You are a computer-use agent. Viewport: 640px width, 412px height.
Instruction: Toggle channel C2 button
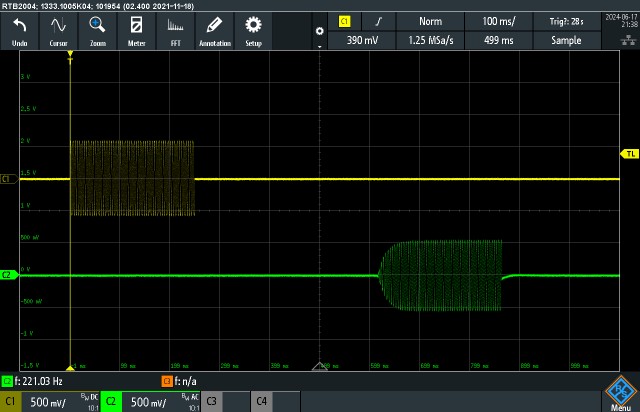pos(111,401)
